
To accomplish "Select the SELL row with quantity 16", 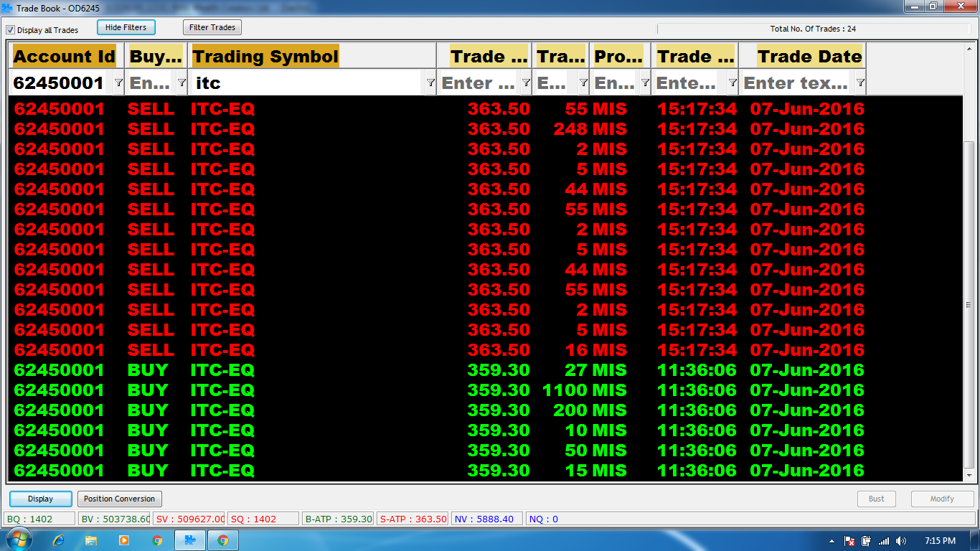I will tap(486, 350).
